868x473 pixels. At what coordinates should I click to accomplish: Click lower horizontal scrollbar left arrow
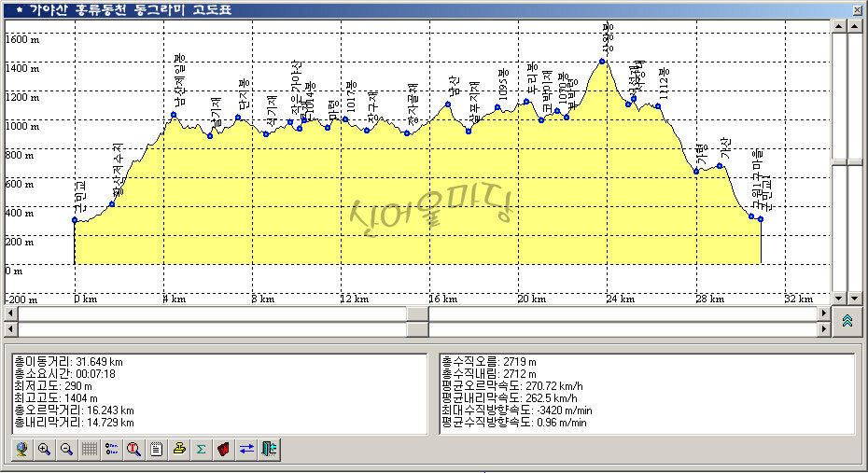pyautogui.click(x=10, y=329)
